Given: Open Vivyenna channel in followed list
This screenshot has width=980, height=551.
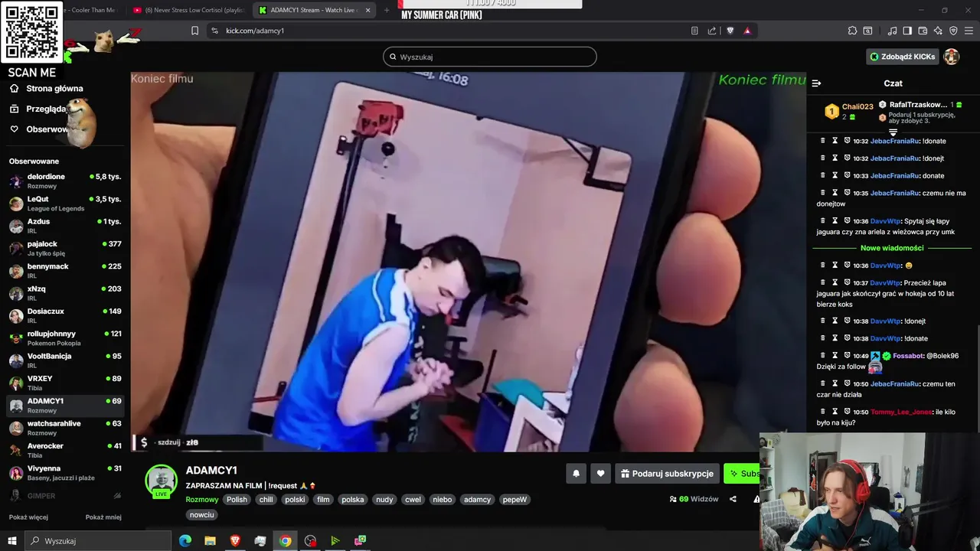Looking at the screenshot, I should (65, 473).
